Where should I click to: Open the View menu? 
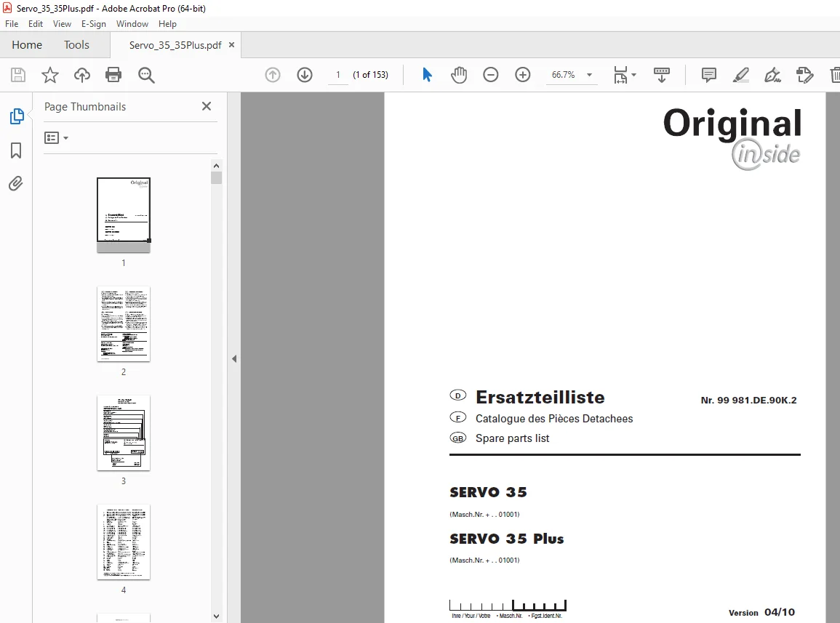pyautogui.click(x=62, y=24)
